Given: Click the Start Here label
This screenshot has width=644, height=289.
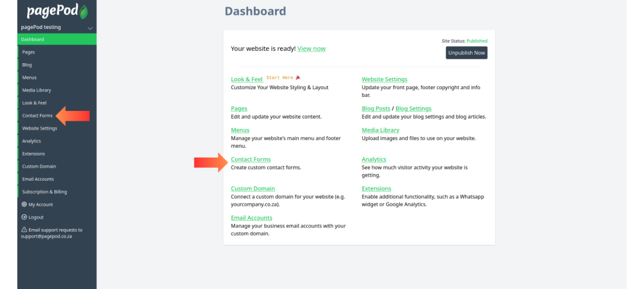Looking at the screenshot, I should pos(279,78).
